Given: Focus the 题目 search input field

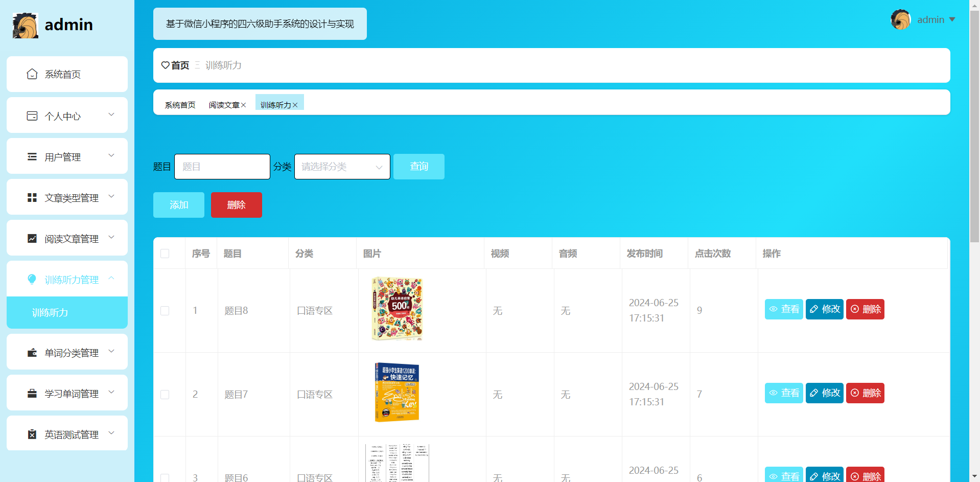Looking at the screenshot, I should click(222, 167).
